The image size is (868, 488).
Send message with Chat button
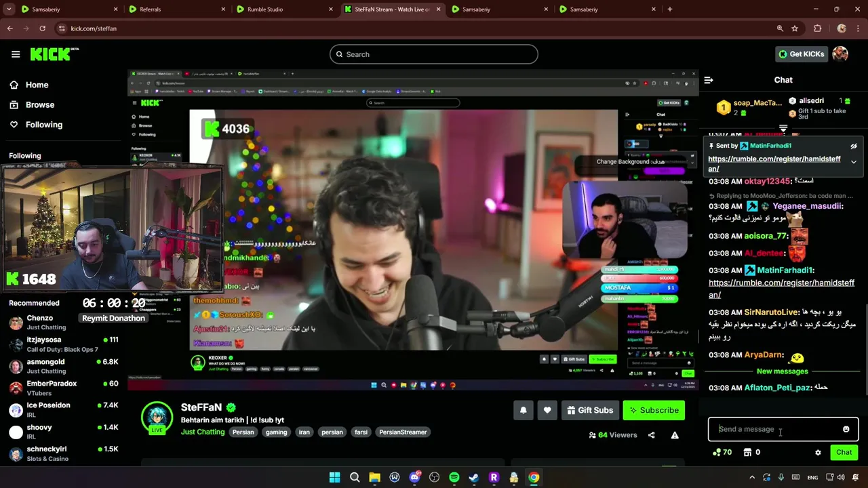click(844, 452)
